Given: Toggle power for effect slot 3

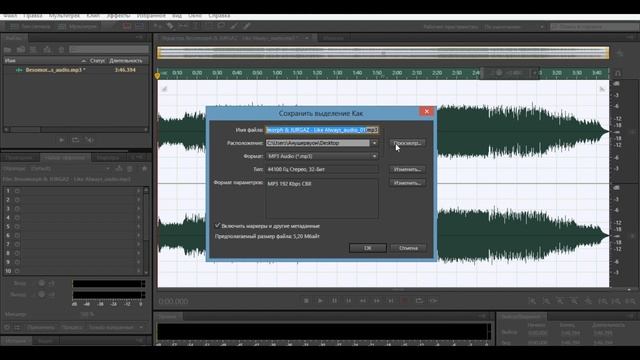Looking at the screenshot, I should (17, 209).
